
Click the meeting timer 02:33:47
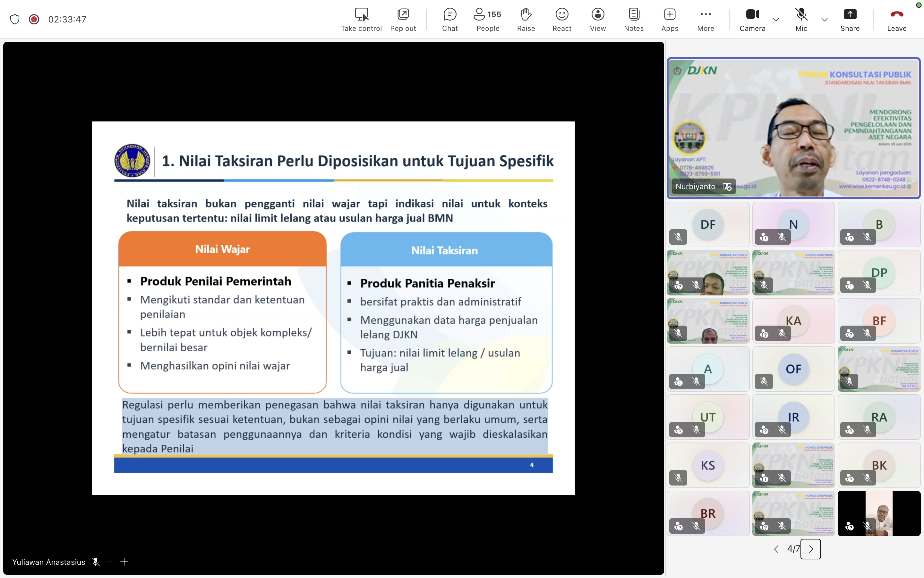point(67,19)
